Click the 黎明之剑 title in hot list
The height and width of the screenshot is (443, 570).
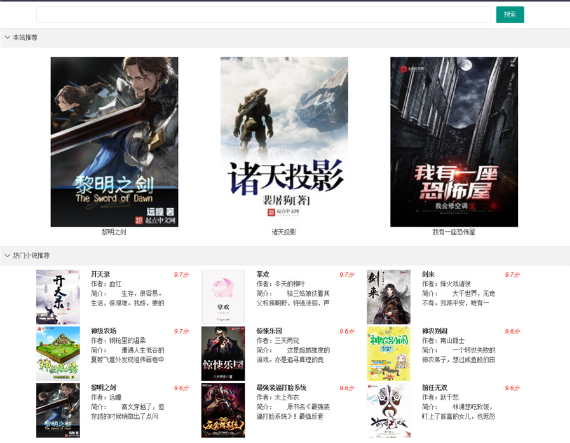104,388
